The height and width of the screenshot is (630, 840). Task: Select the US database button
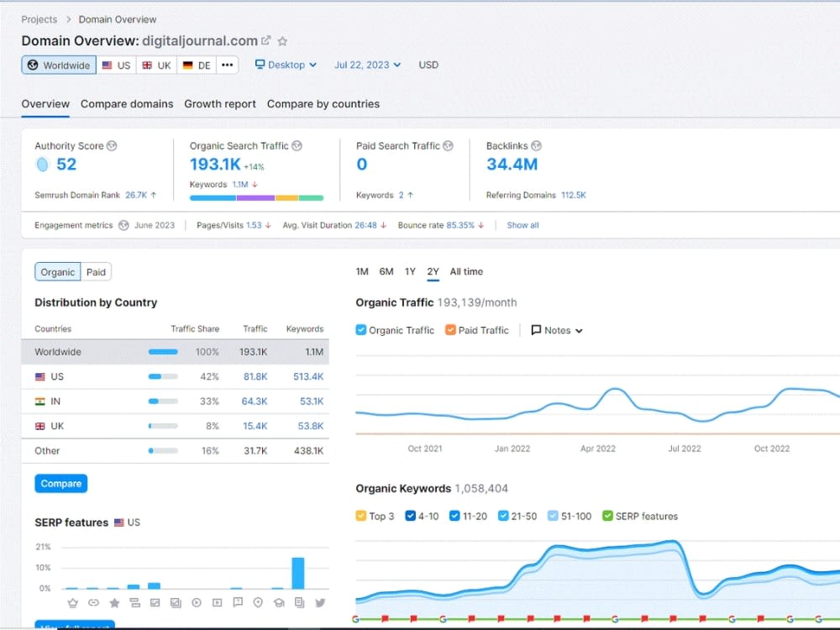click(x=117, y=66)
